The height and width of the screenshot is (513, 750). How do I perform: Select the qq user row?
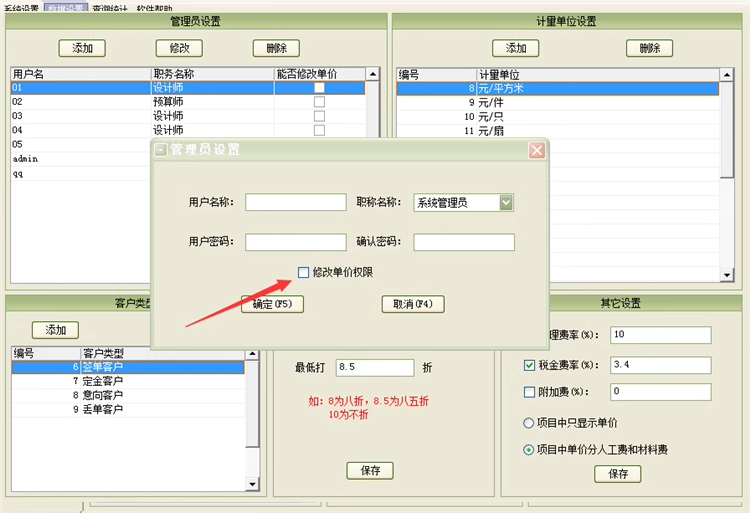tap(80, 174)
